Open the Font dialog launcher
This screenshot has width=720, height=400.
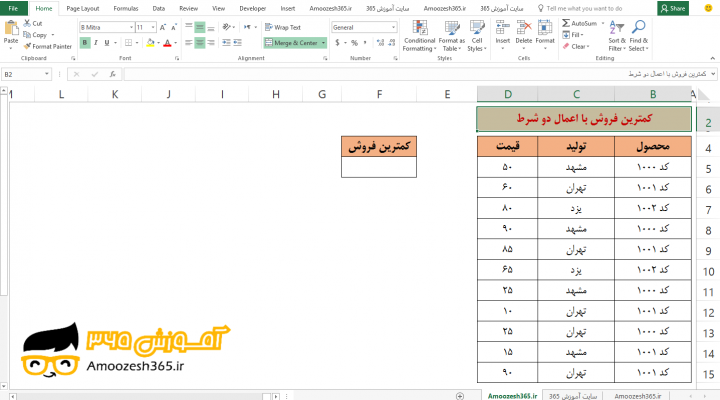click(177, 58)
